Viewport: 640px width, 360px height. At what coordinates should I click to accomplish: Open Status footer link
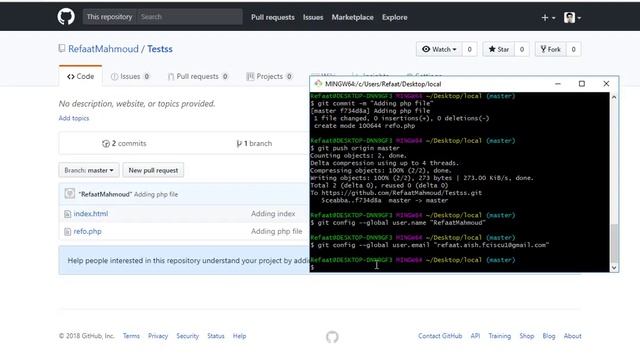pyautogui.click(x=216, y=336)
